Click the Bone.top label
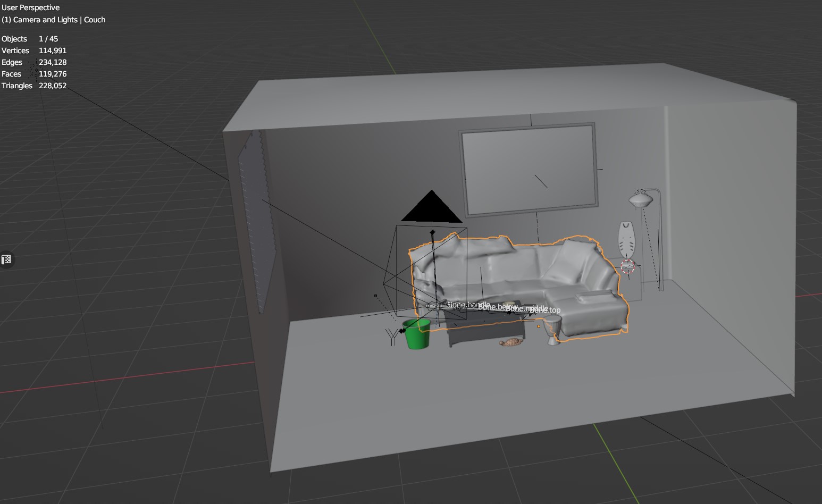 coord(548,310)
